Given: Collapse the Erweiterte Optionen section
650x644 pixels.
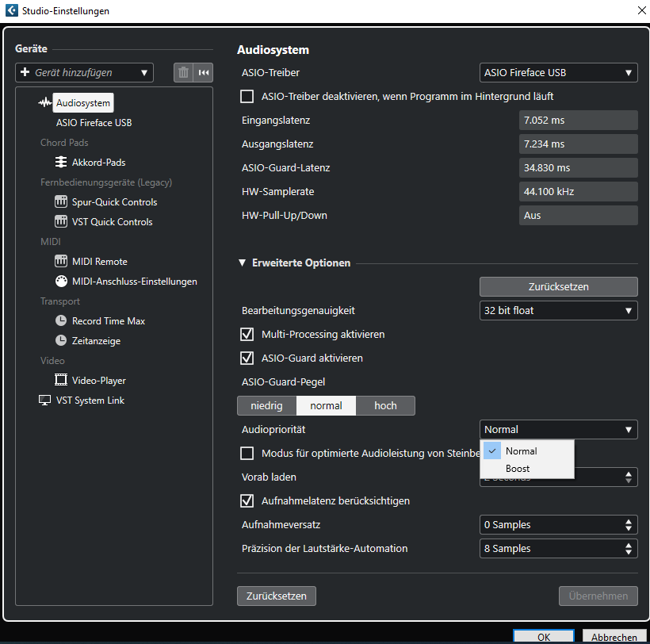Looking at the screenshot, I should [x=243, y=263].
